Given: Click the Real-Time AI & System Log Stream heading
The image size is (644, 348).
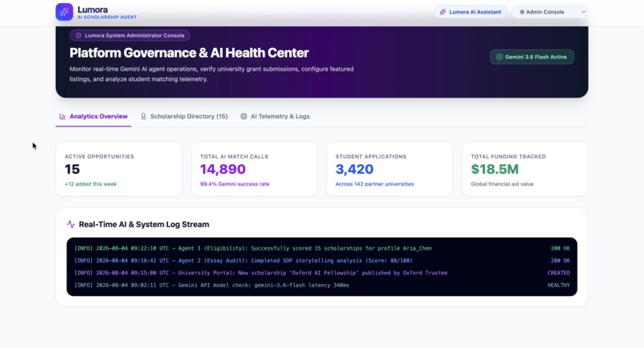Looking at the screenshot, I should (x=144, y=224).
